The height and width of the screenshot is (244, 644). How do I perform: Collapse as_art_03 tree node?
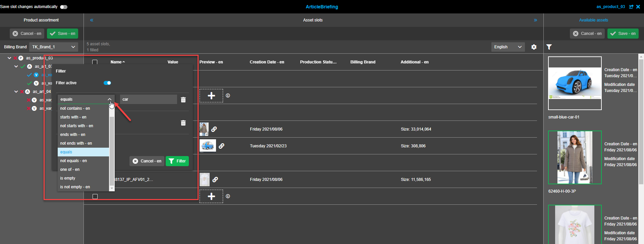click(x=16, y=66)
